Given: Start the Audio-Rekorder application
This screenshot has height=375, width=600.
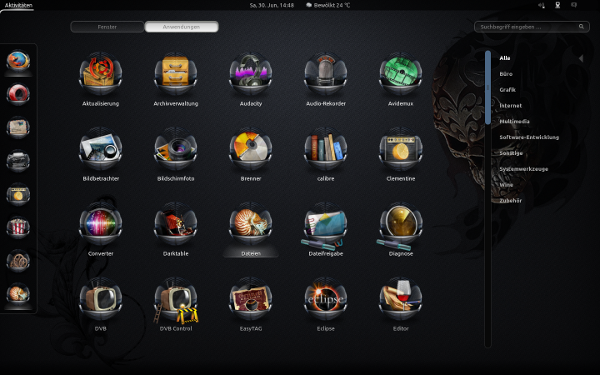Looking at the screenshot, I should [x=326, y=73].
